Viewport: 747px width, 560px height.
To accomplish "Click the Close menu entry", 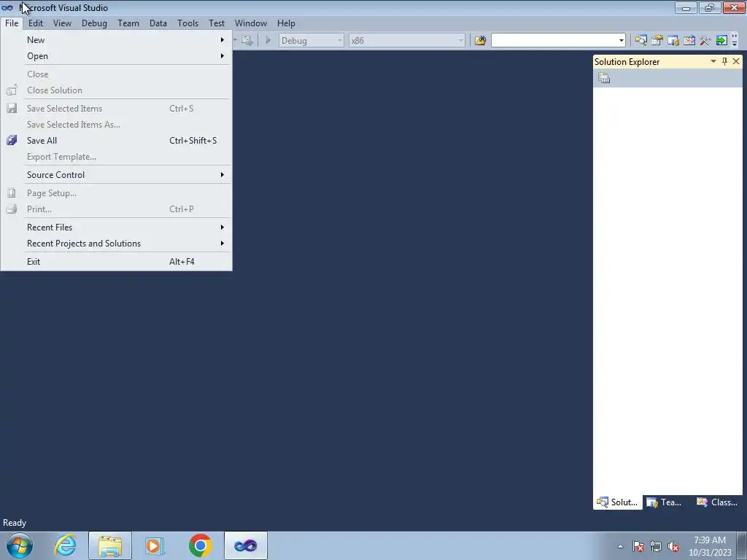I will pyautogui.click(x=116, y=74).
